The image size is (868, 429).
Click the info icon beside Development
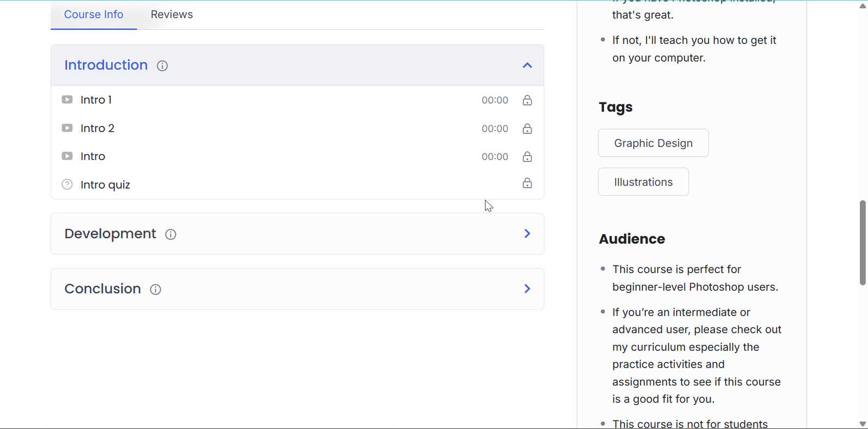pyautogui.click(x=170, y=234)
